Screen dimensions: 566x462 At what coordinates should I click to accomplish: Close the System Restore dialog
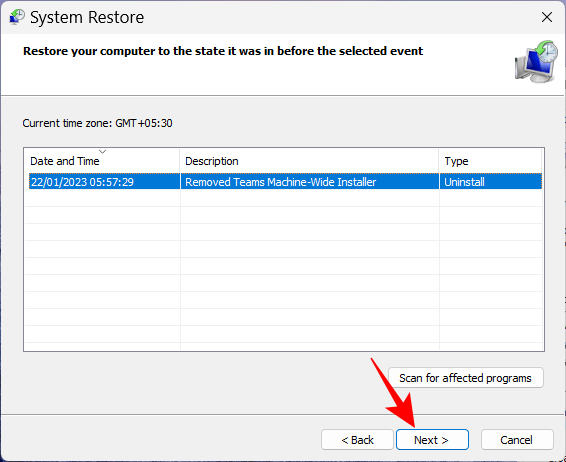pos(547,17)
